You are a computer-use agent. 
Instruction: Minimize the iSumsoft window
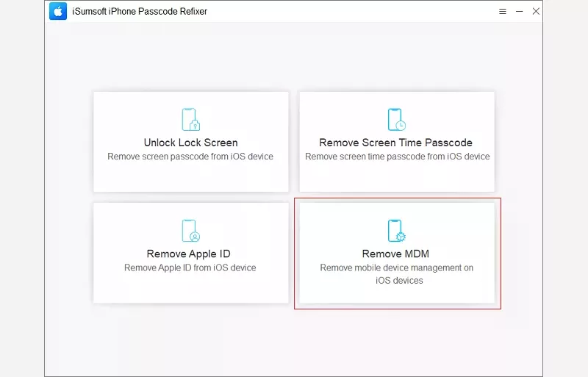tap(520, 12)
